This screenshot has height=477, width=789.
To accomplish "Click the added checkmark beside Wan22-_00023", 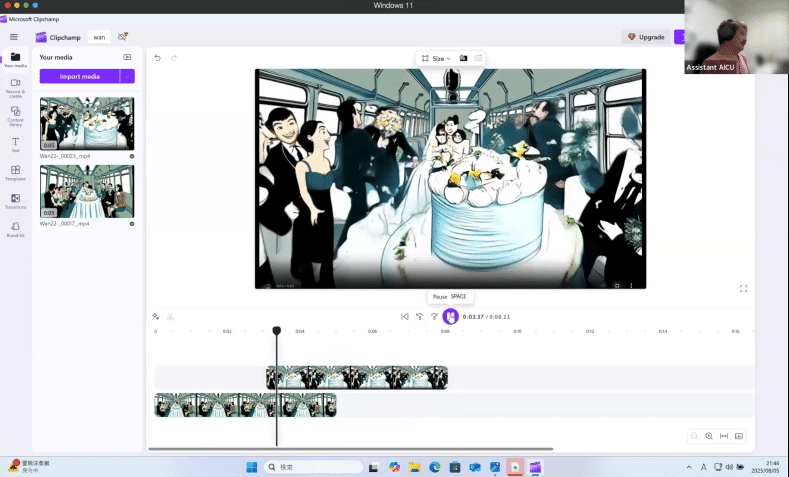I will pos(132,156).
